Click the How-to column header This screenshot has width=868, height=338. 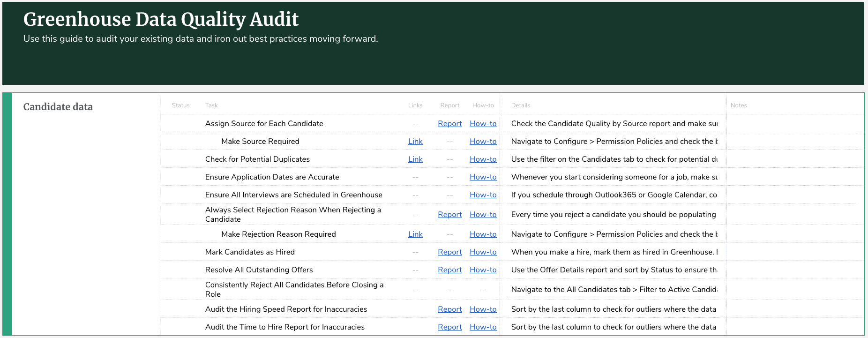pos(483,105)
